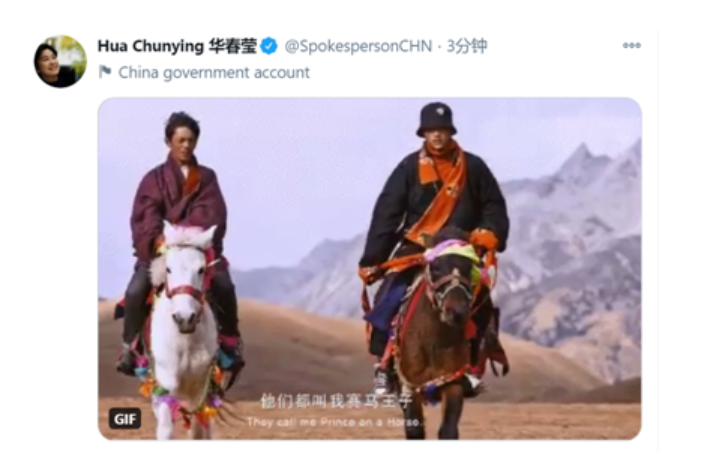Screen dimensions: 713x466
Task: Click the black bucket hat on rider
Action: 436,119
